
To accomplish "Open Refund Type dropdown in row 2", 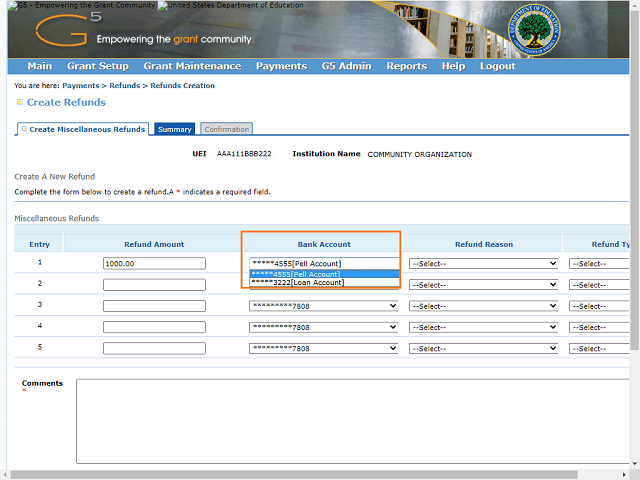I will click(601, 285).
